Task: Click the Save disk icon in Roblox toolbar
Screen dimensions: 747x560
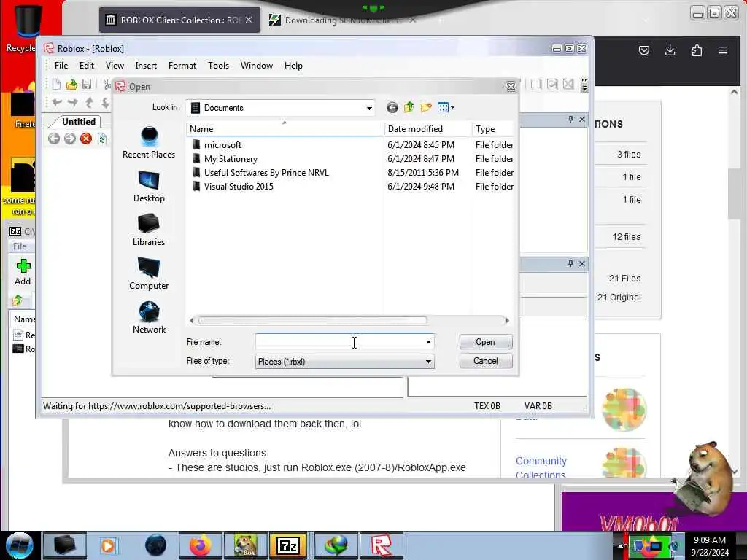Action: point(87,85)
